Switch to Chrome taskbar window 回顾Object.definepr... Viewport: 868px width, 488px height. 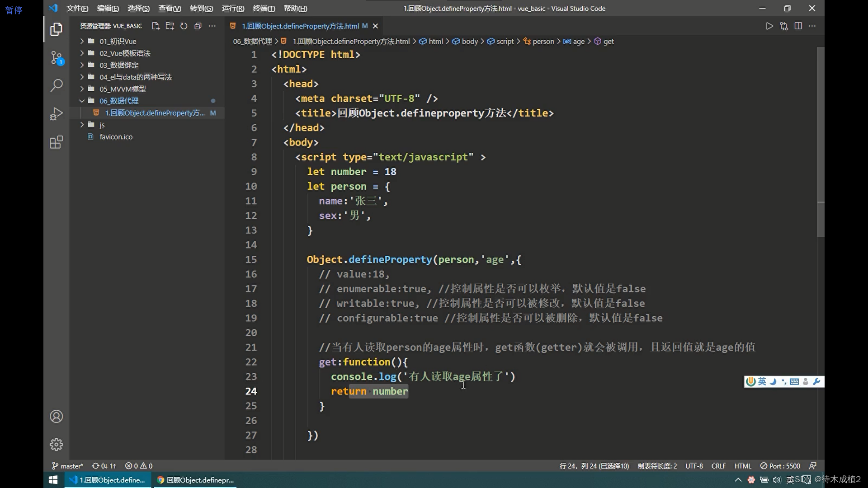click(195, 480)
